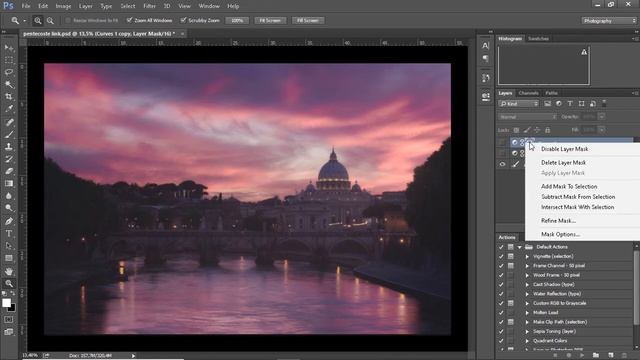Select the Horizontal Type tool
Screen dimensions: 640x360
pyautogui.click(x=9, y=233)
